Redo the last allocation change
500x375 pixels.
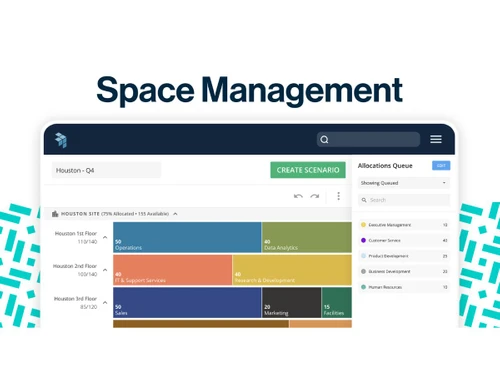(315, 196)
